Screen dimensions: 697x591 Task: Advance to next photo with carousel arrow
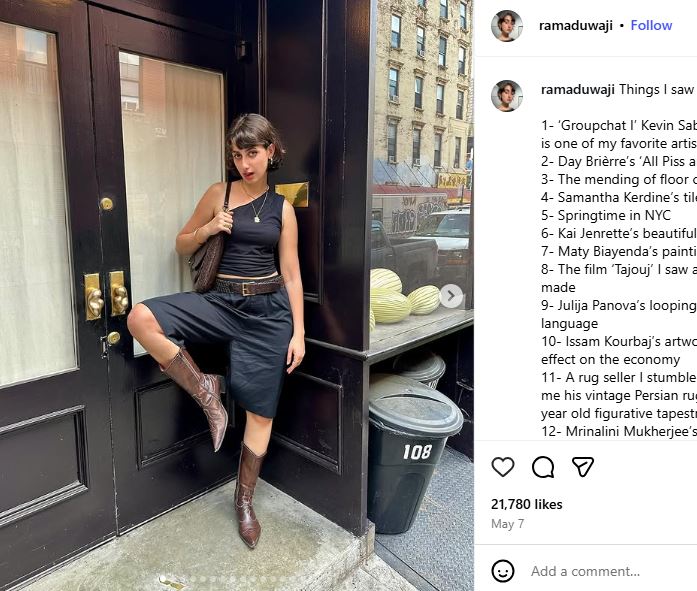[x=451, y=296]
